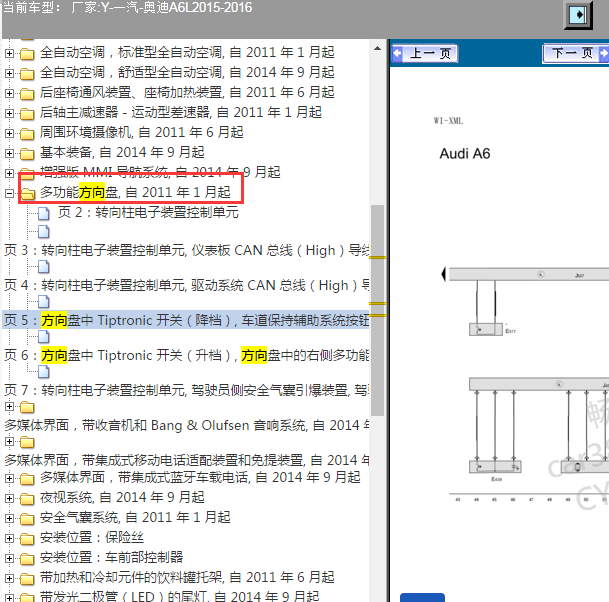Open folder icon of 后座椅通风装置
609x602 pixels.
point(27,94)
